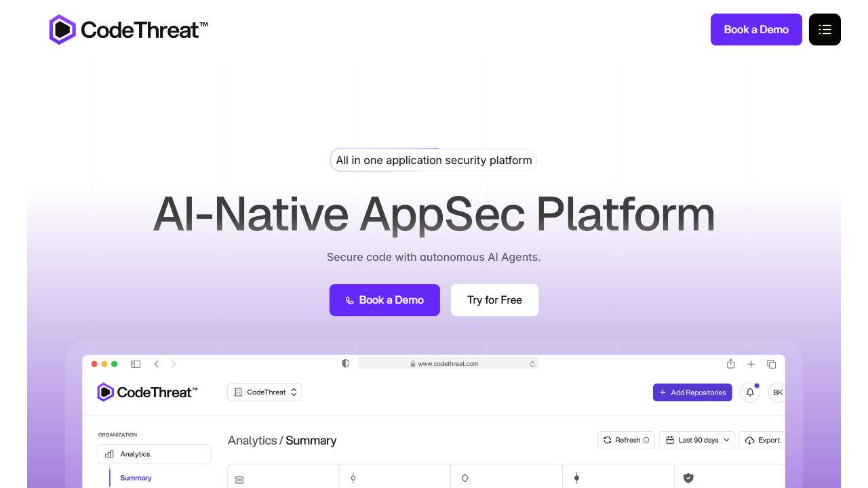Open the hamburger menu in the header
Image resolution: width=868 pixels, height=488 pixels.
tap(825, 30)
